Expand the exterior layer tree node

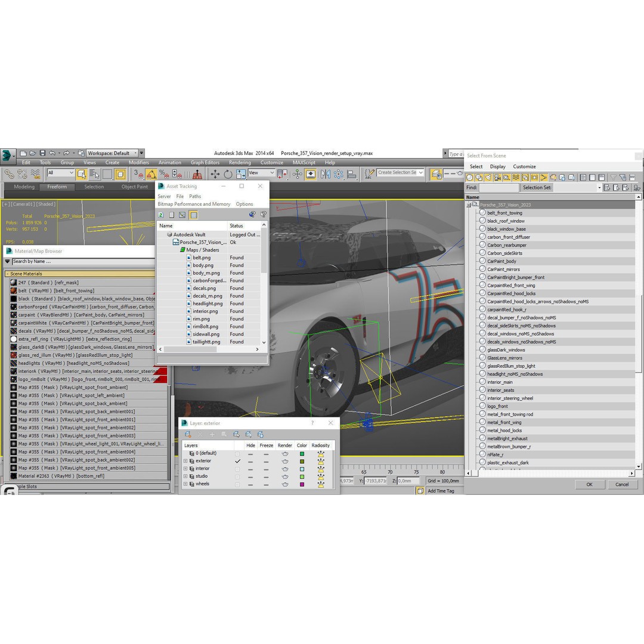tap(185, 461)
